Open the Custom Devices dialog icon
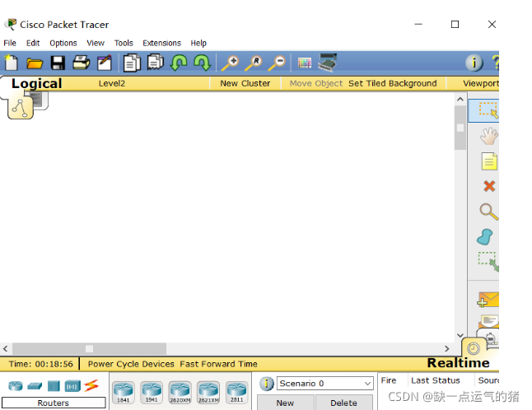532x410 pixels. (x=328, y=63)
